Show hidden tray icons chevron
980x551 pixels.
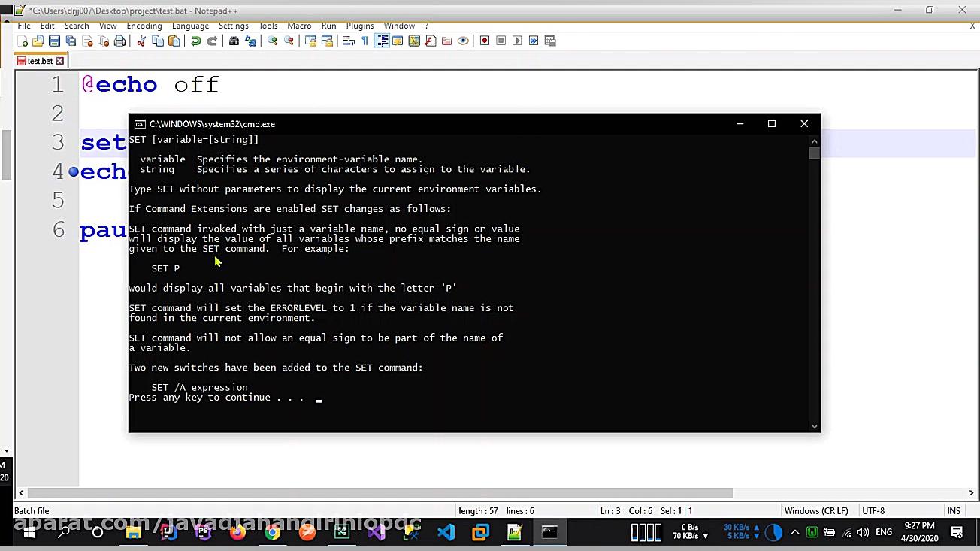click(795, 532)
